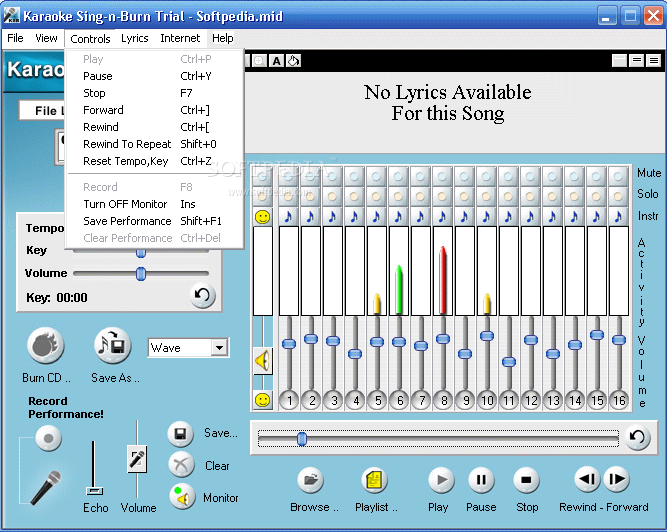
Task: Start playback with the Play button
Action: pos(441,480)
